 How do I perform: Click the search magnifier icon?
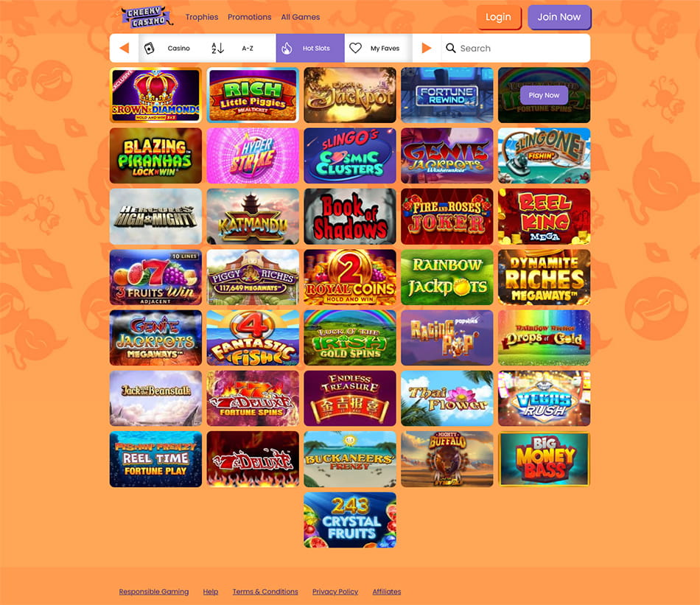click(x=451, y=48)
